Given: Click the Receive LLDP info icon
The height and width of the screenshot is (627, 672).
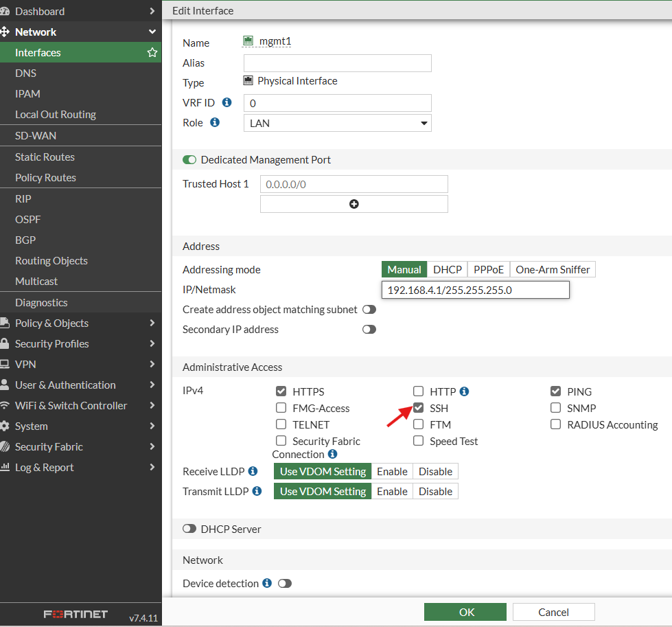Looking at the screenshot, I should click(x=253, y=471).
